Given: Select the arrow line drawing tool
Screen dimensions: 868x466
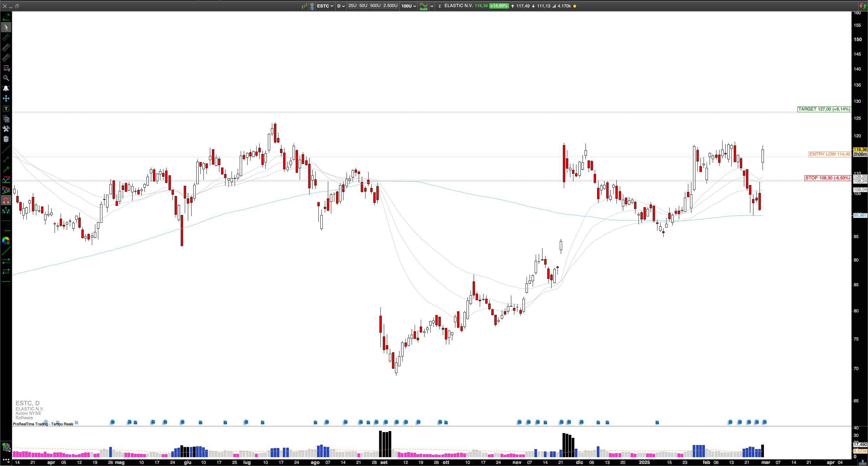Looking at the screenshot, I should (6, 170).
